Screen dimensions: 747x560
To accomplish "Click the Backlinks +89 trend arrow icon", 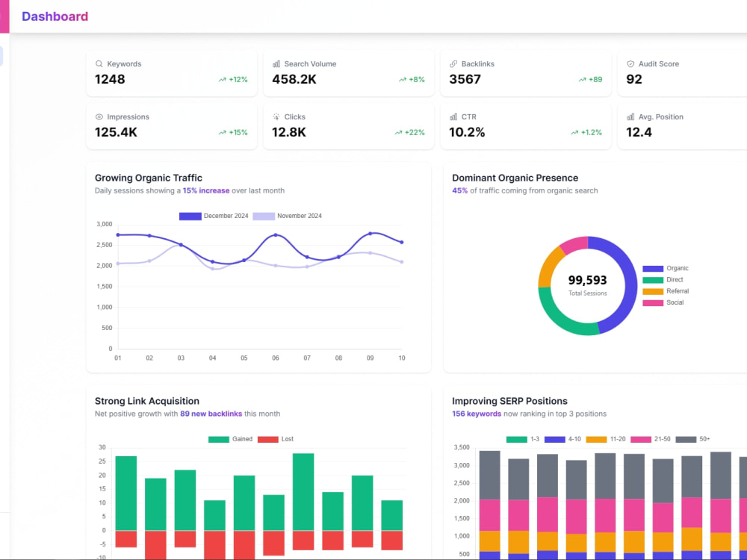I will (x=582, y=80).
